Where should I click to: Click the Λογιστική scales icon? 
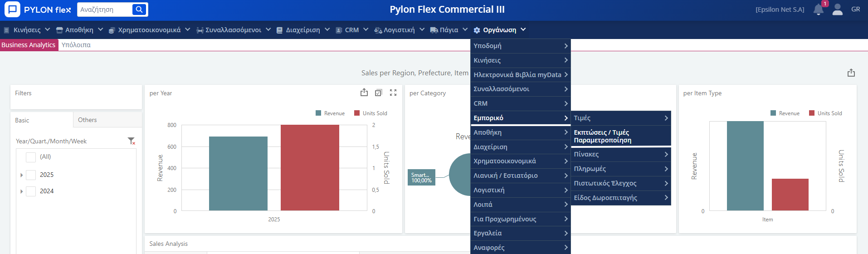tap(378, 30)
